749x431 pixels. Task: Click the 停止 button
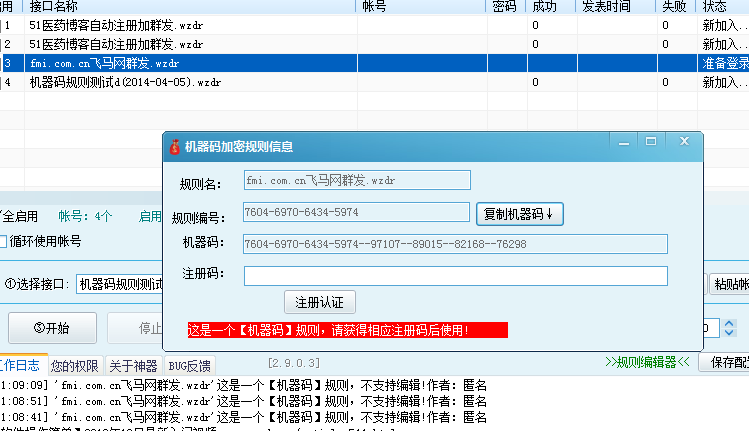tap(135, 328)
